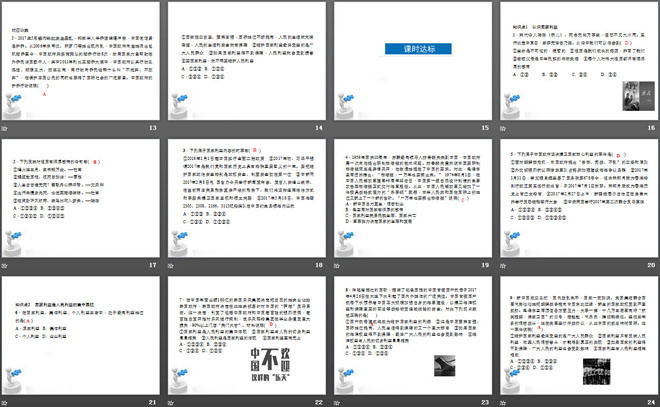The height and width of the screenshot is (407, 660).
Task: Click the animation star icon under slide 24
Action: [x=503, y=403]
